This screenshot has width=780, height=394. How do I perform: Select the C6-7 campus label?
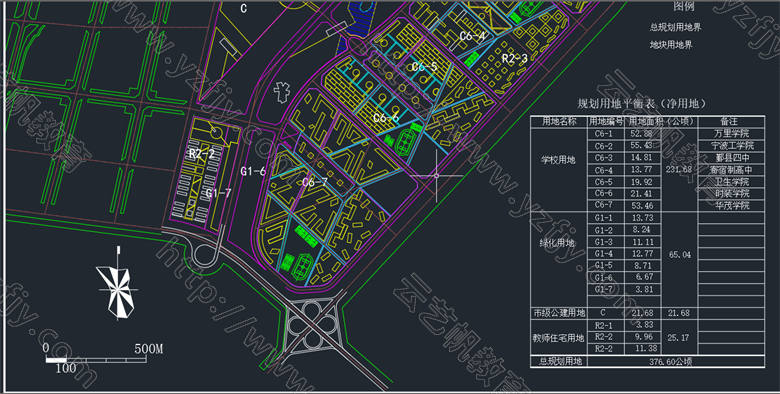[x=315, y=182]
